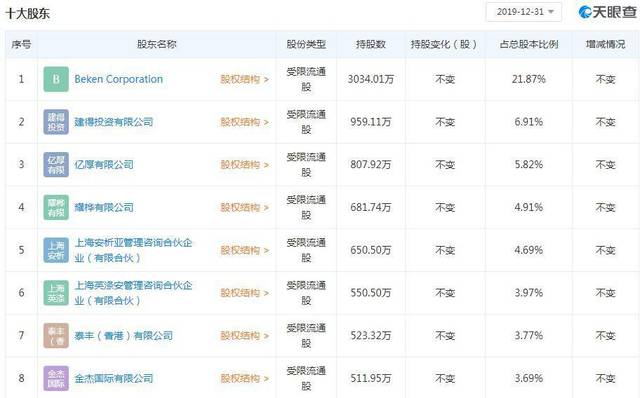Select the 523.32万 shareholding cell
The image size is (640, 398).
coord(371,336)
